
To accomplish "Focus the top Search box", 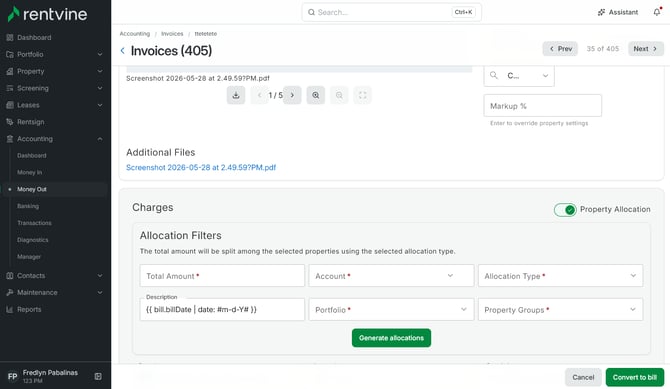I will coord(391,12).
